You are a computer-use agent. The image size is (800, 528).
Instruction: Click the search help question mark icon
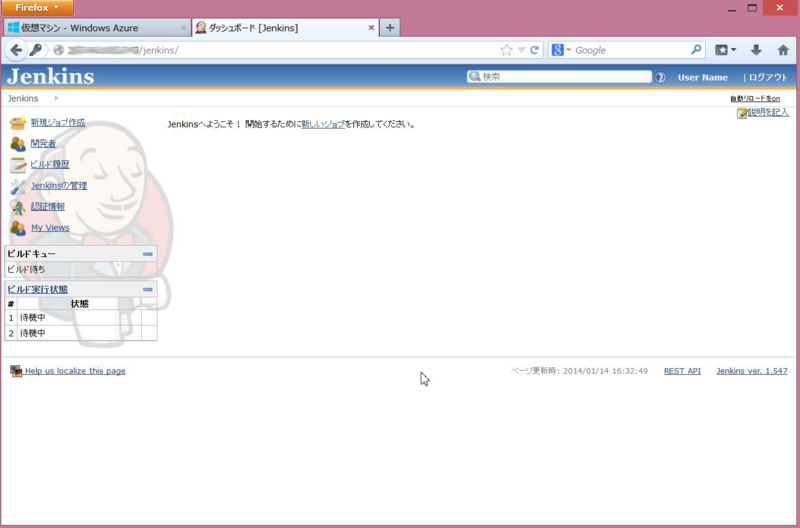660,78
